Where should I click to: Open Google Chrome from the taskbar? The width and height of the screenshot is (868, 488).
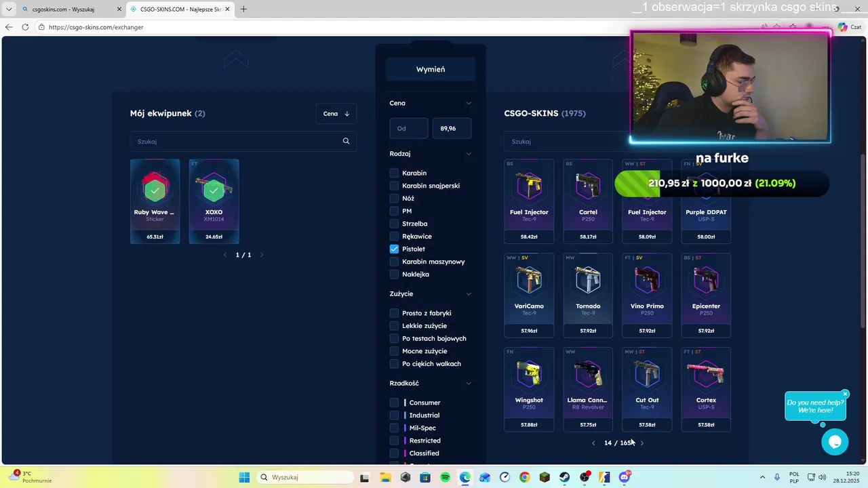[525, 477]
